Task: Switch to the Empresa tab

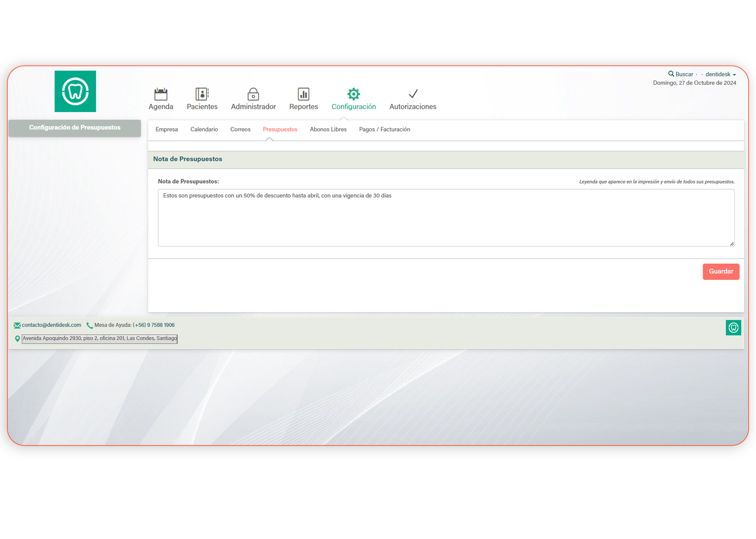Action: pyautogui.click(x=167, y=129)
